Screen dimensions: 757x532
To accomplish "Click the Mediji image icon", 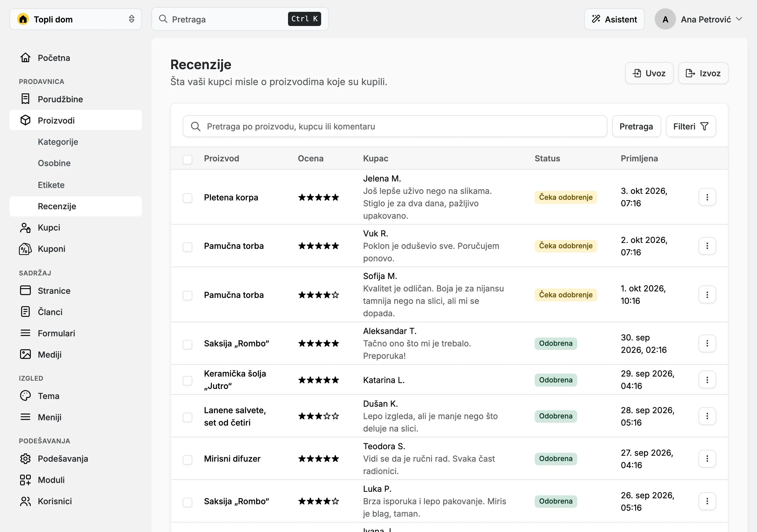I will pos(25,354).
